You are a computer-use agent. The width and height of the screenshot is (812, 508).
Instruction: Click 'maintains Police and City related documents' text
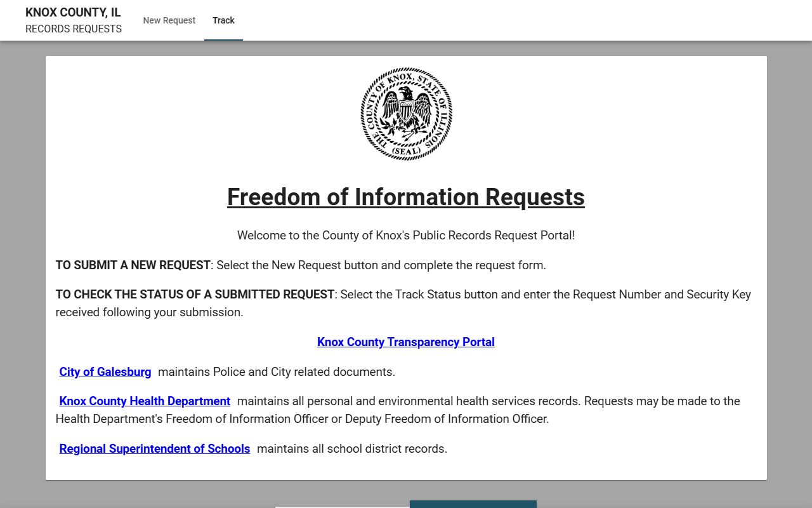pos(277,371)
